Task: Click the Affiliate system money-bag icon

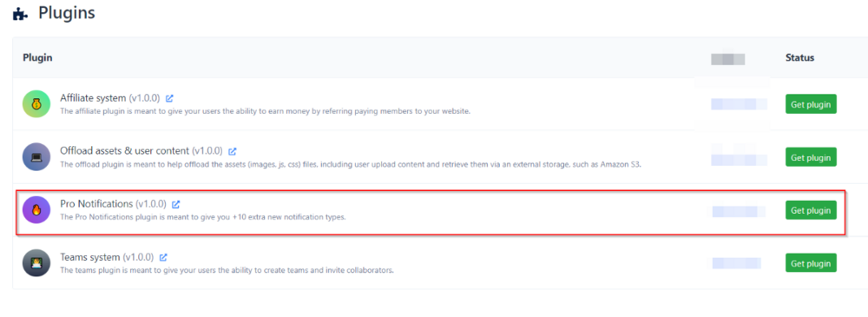Action: pos(36,104)
